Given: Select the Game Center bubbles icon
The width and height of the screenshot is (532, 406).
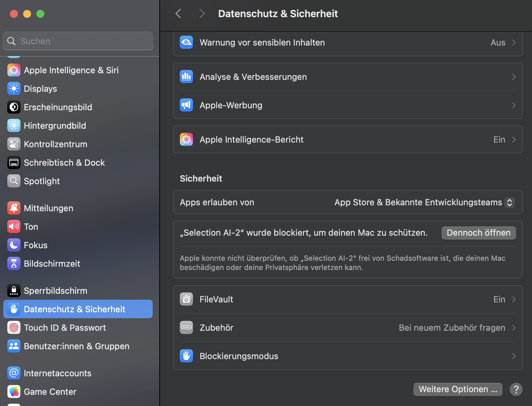Looking at the screenshot, I should coord(14,392).
